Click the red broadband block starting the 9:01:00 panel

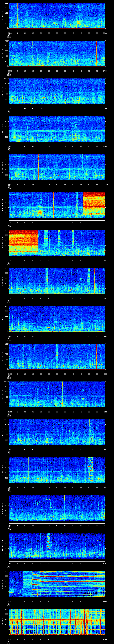(24, 241)
